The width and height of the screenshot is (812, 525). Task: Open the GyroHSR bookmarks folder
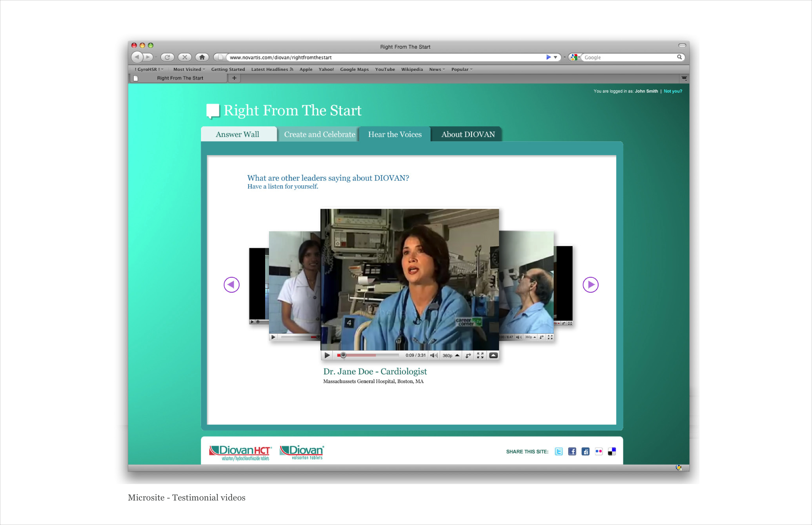(x=149, y=69)
